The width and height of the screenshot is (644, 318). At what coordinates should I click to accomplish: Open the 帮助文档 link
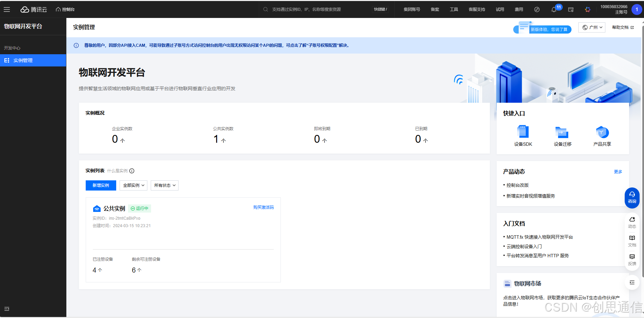point(623,27)
